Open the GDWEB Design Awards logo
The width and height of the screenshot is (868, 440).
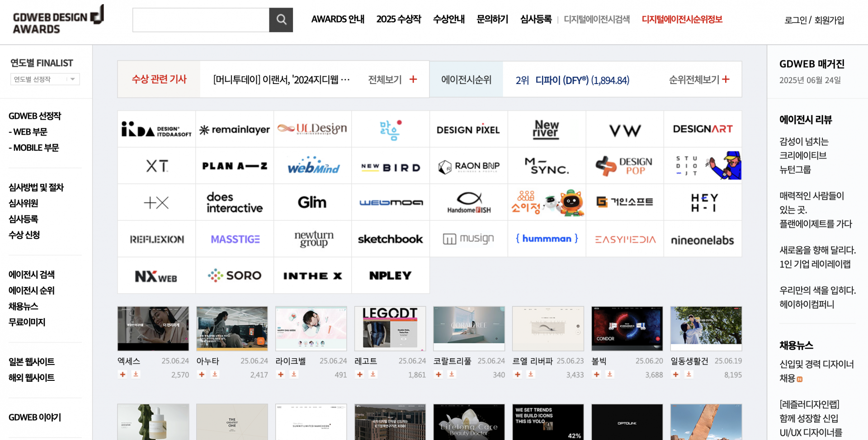[x=58, y=20]
